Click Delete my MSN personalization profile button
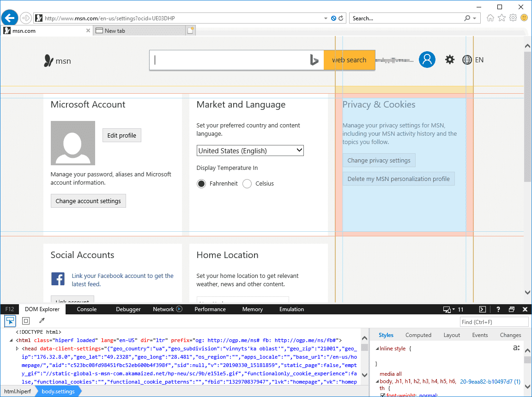This screenshot has height=397, width=532. pyautogui.click(x=399, y=179)
